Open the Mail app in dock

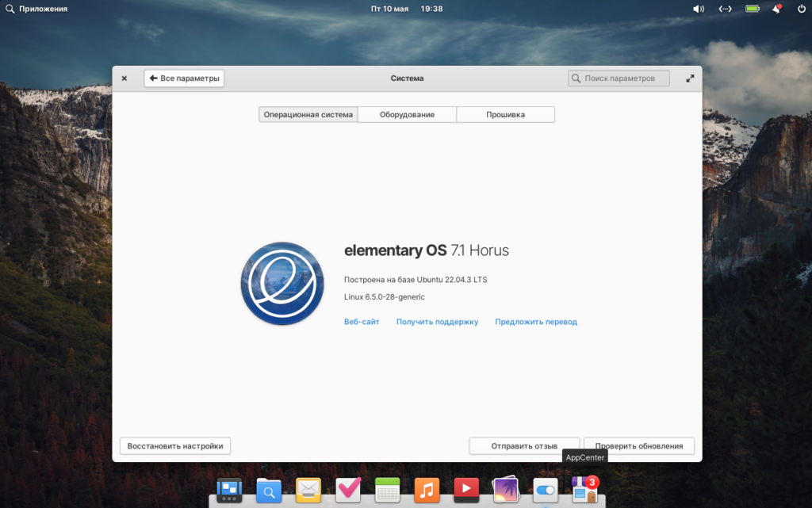pos(308,490)
